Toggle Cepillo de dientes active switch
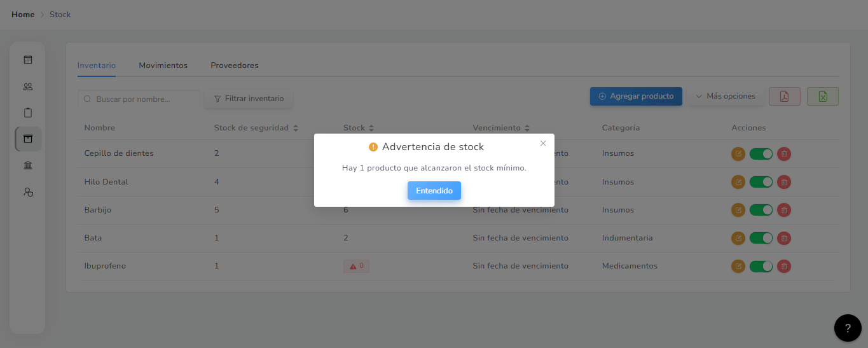Screen dimensions: 868x348 tap(761, 153)
